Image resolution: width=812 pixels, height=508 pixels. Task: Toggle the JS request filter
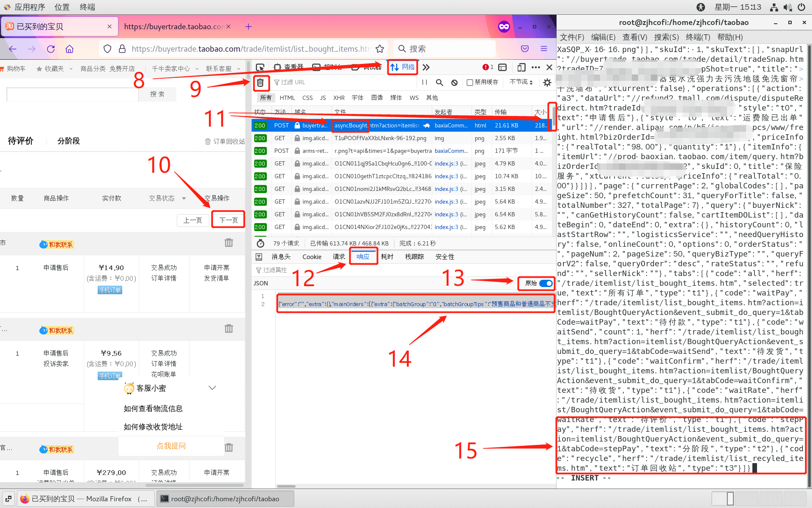(323, 98)
